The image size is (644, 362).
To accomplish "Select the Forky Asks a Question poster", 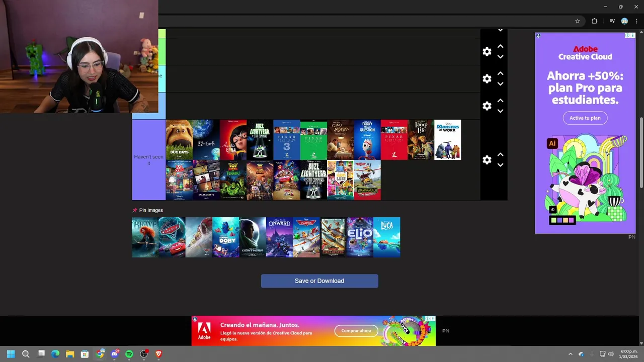I will (x=367, y=140).
